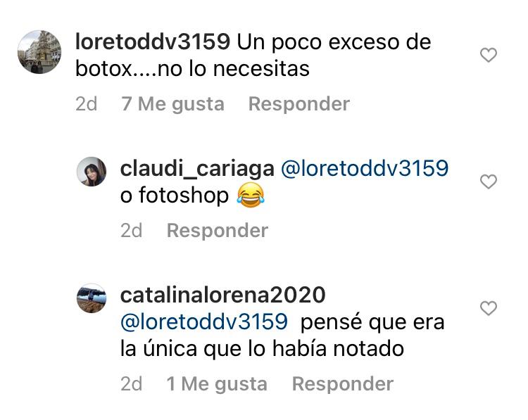528x420 pixels.
Task: Open claudi_cariaga username link
Action: pos(197,169)
